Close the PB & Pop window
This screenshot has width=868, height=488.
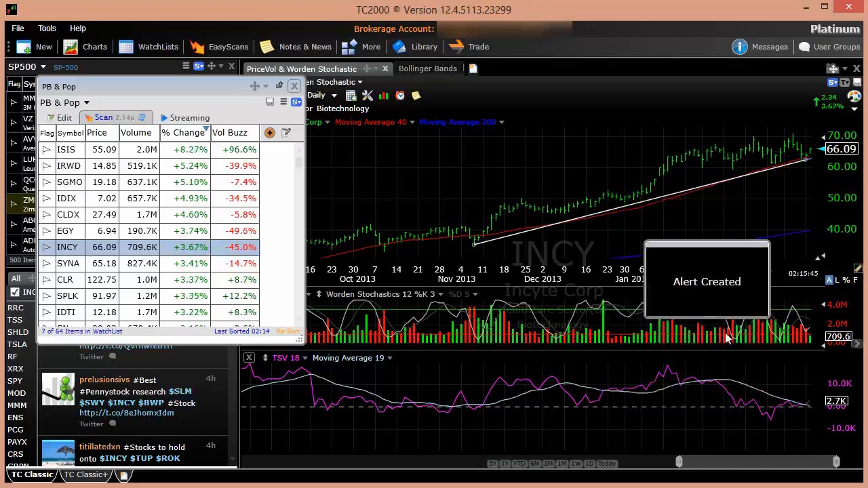click(x=294, y=86)
